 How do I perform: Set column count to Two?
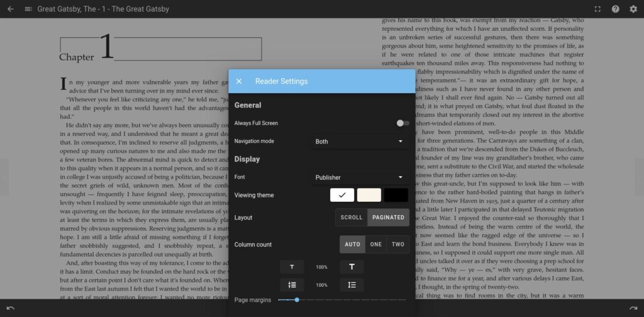[398, 244]
